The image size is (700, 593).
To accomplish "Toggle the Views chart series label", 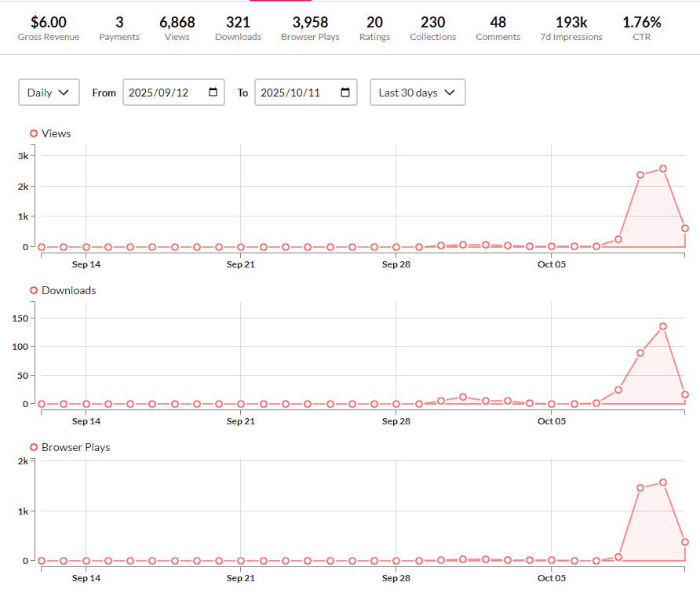I will [57, 133].
